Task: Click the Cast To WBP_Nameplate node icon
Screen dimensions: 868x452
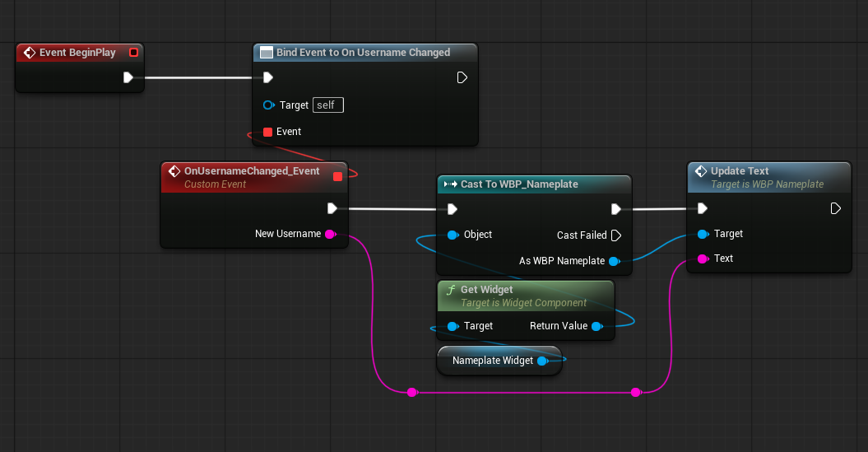Action: coord(449,184)
